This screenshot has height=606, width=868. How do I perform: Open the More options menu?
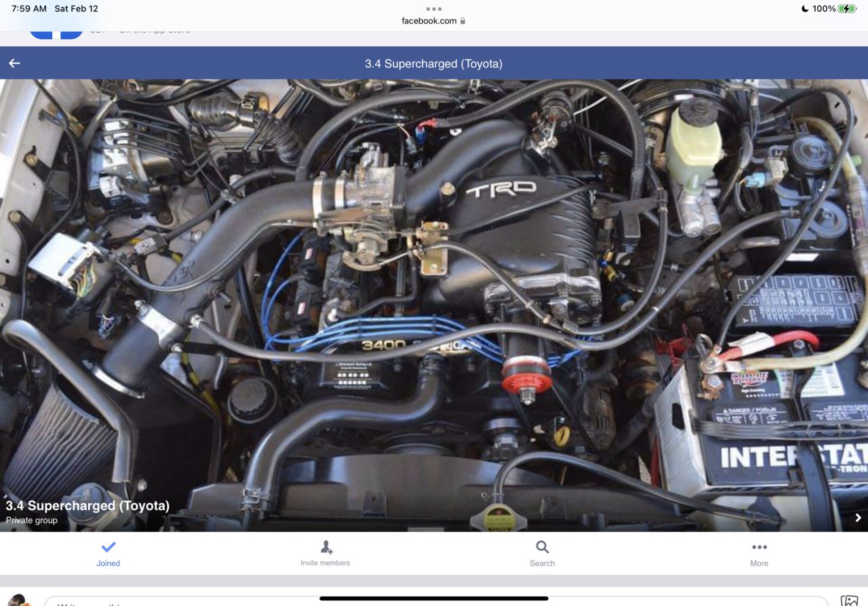pyautogui.click(x=759, y=553)
